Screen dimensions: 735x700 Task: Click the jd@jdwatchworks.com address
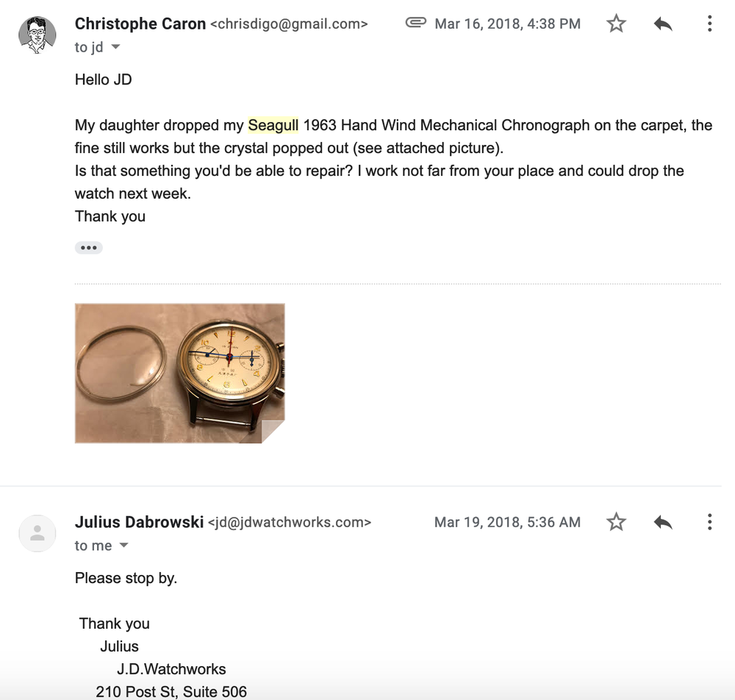290,523
